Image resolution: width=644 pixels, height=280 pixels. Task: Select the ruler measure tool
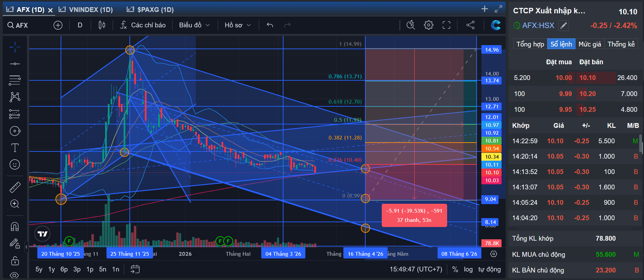(15, 187)
